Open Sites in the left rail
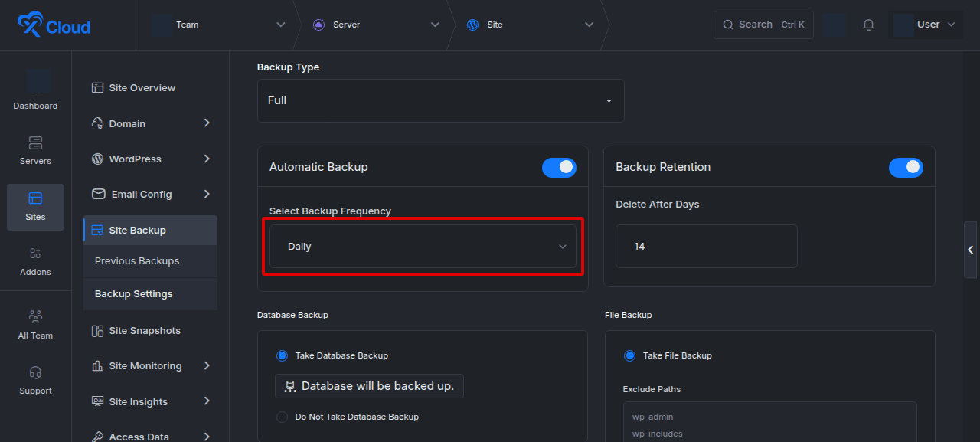This screenshot has height=442, width=980. (x=35, y=207)
